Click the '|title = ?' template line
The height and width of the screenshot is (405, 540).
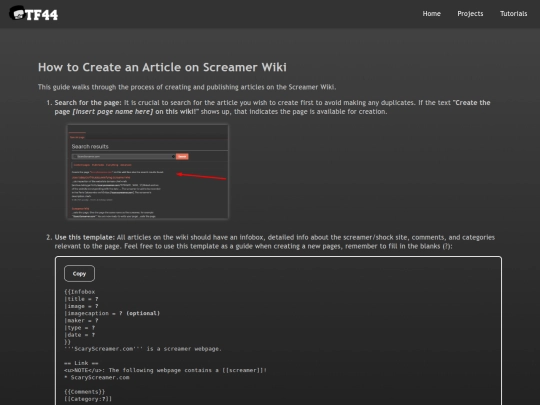81,299
